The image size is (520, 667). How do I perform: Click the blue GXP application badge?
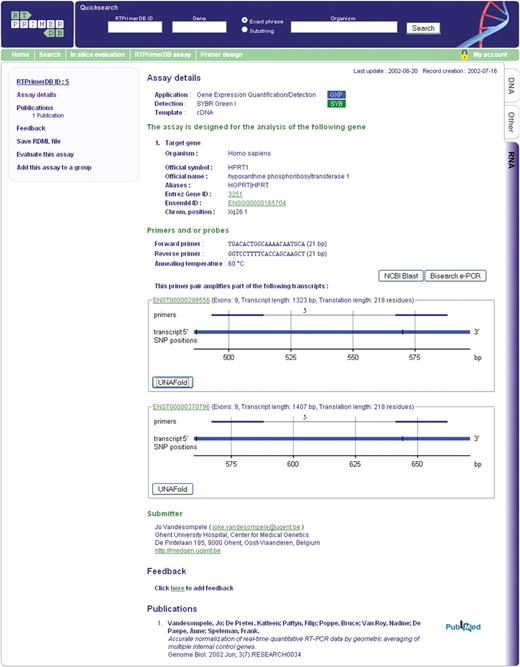click(336, 94)
